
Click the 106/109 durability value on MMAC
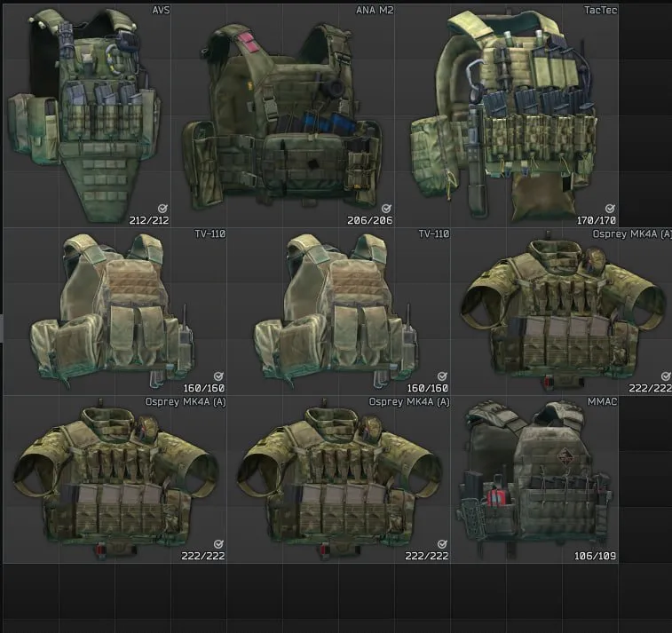point(595,556)
